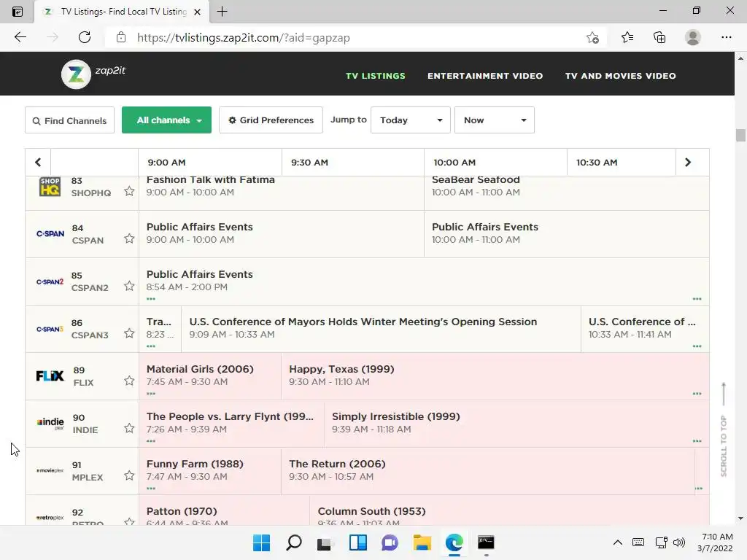Show hidden system tray icons

[617, 542]
